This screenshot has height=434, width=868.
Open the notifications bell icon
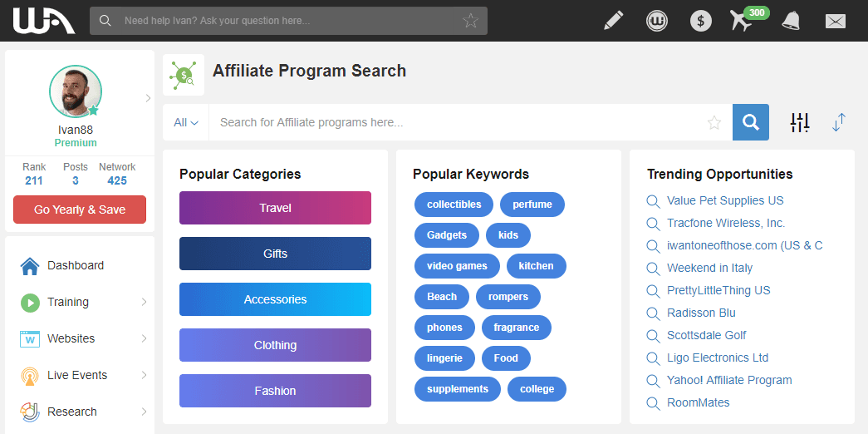pyautogui.click(x=791, y=21)
